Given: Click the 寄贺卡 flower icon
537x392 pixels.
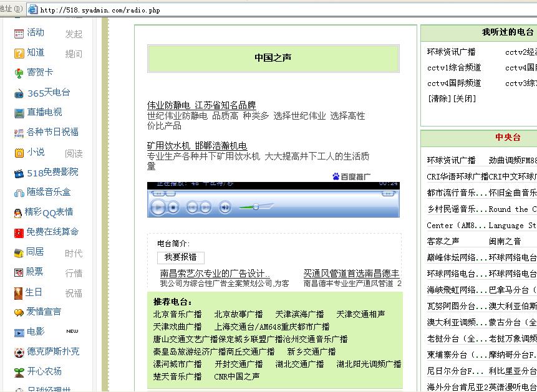Looking at the screenshot, I should coord(19,73).
